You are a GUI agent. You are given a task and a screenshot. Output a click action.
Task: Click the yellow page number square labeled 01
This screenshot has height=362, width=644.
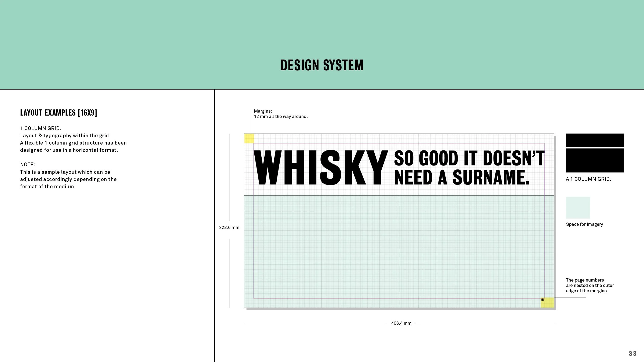(547, 302)
